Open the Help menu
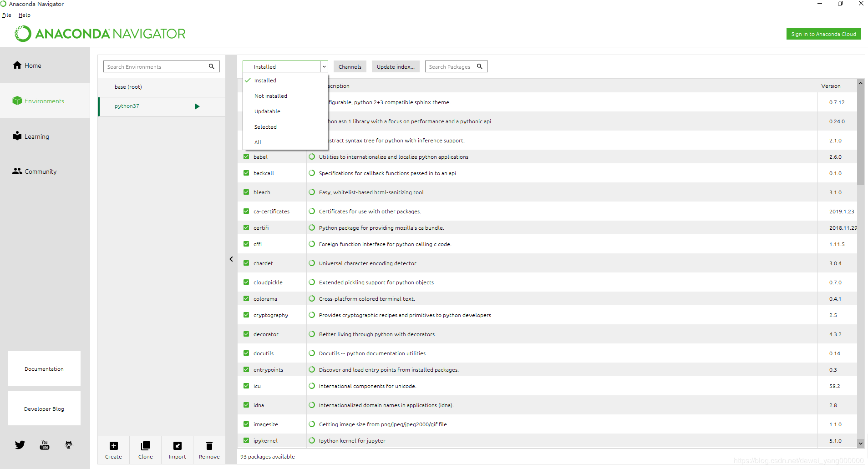868x469 pixels. [x=25, y=15]
